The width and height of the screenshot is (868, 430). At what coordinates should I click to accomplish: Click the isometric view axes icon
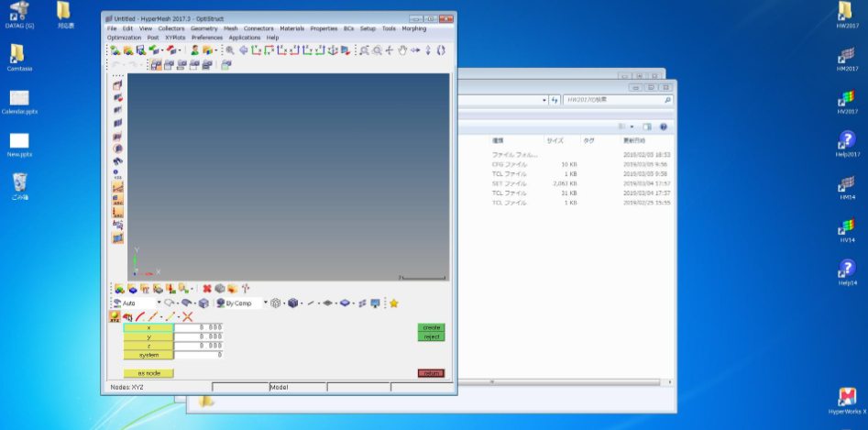pos(333,50)
